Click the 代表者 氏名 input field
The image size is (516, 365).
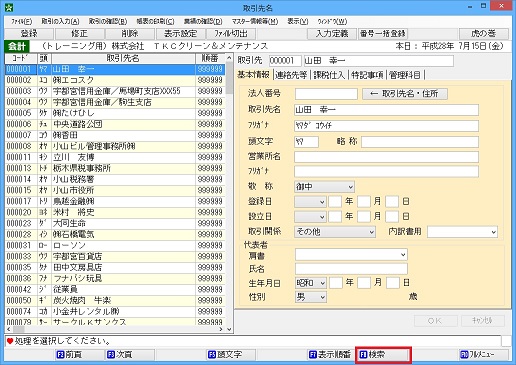[x=351, y=269]
